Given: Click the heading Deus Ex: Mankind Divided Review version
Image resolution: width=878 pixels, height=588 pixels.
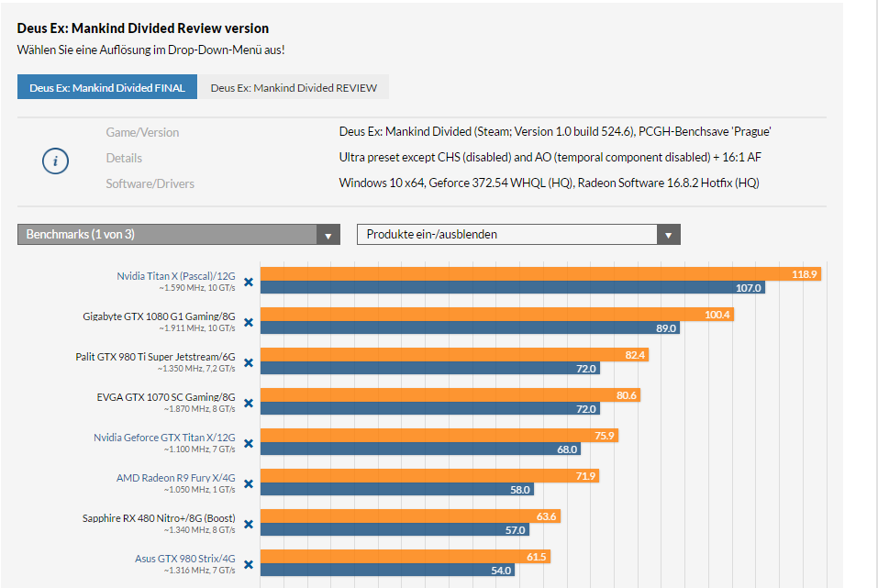Looking at the screenshot, I should (x=143, y=28).
